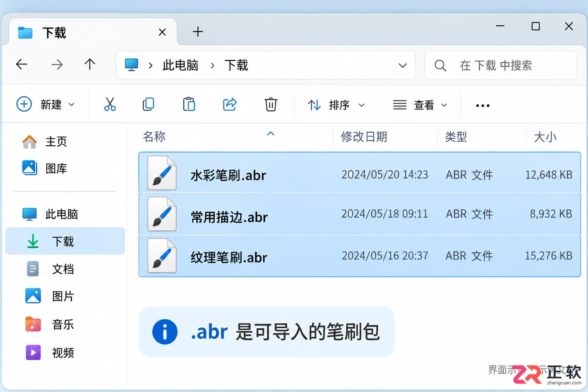Screen dimensions: 588x392
Task: Expand chevron before 下载 in path
Action: (212, 65)
